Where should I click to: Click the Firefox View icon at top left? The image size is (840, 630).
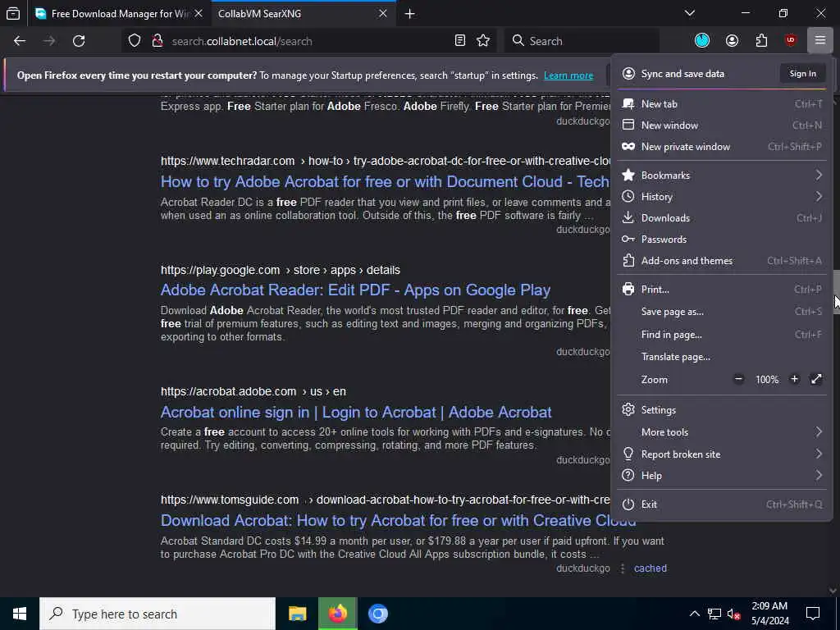(13, 13)
